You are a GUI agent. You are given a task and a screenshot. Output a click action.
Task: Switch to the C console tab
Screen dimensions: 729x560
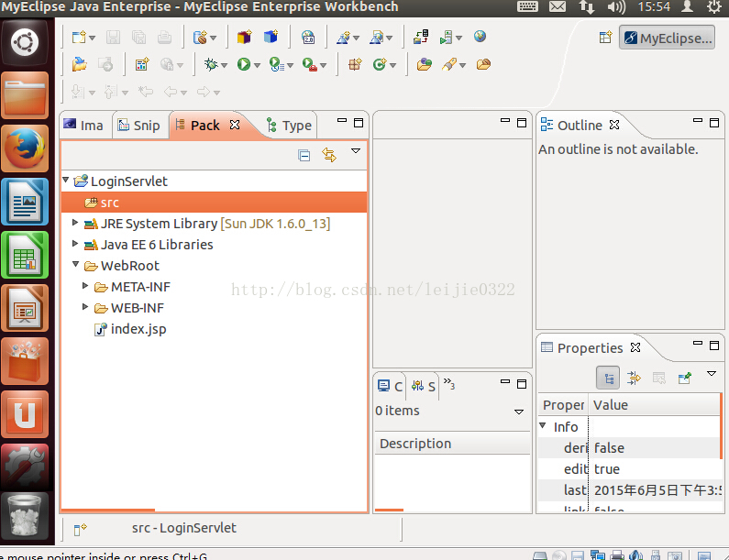tap(391, 386)
